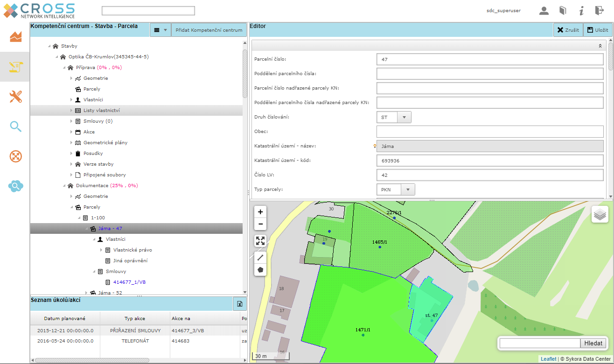The width and height of the screenshot is (614, 364).
Task: Focus the Parcelní číslo input field
Action: pyautogui.click(x=490, y=59)
